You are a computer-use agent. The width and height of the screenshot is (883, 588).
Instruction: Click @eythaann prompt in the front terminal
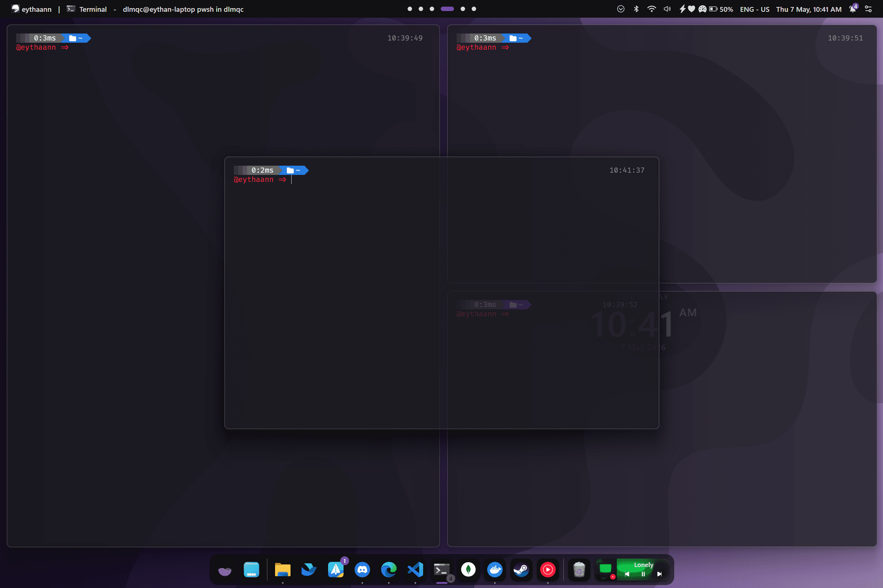click(253, 180)
